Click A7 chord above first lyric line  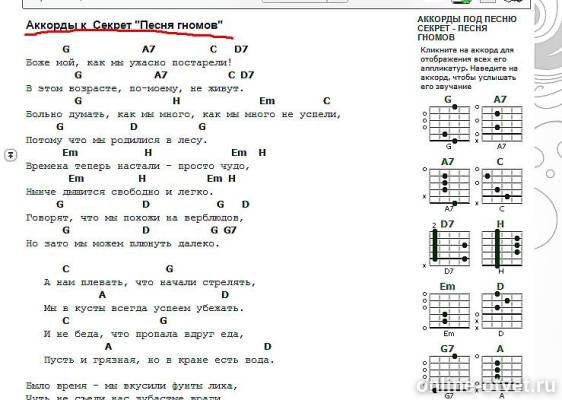(149, 49)
